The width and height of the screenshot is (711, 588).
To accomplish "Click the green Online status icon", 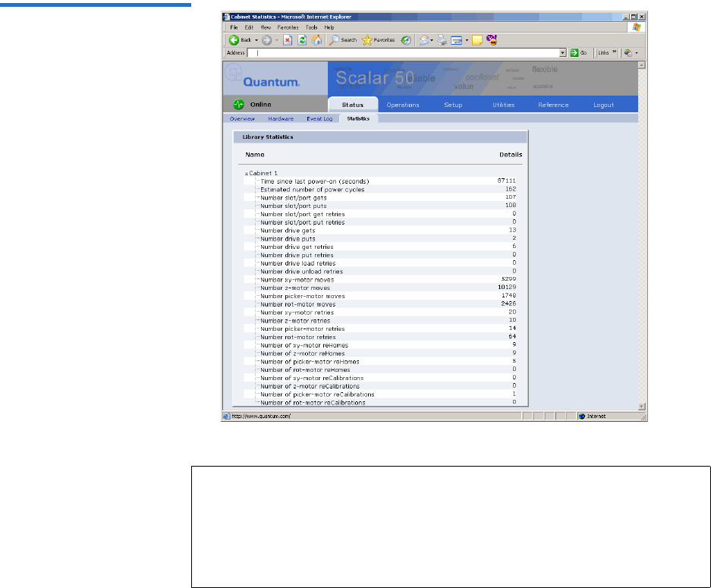I will [238, 104].
